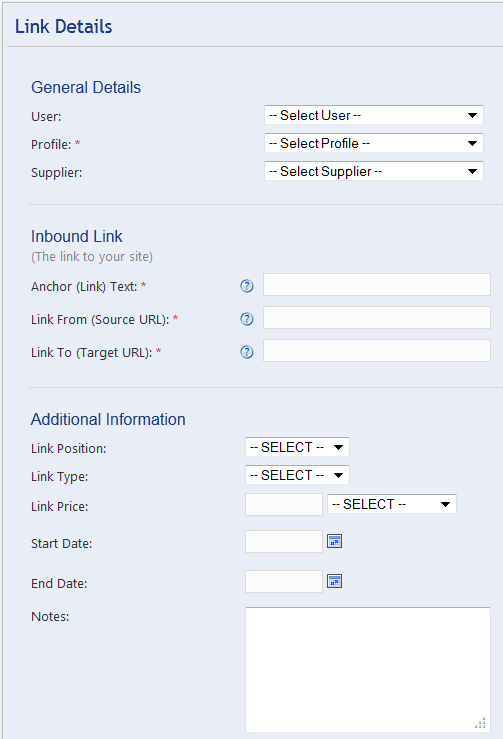Click into the Link From source URL field

tap(377, 318)
